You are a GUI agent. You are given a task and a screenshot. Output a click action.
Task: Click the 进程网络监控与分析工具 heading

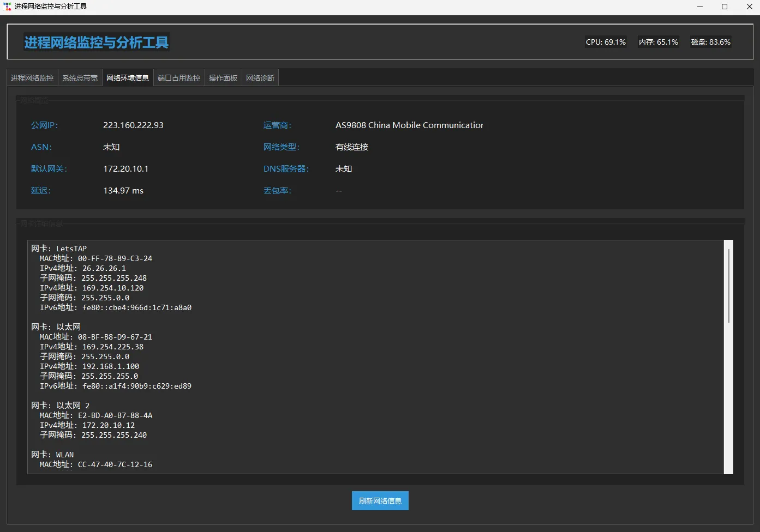pos(97,42)
